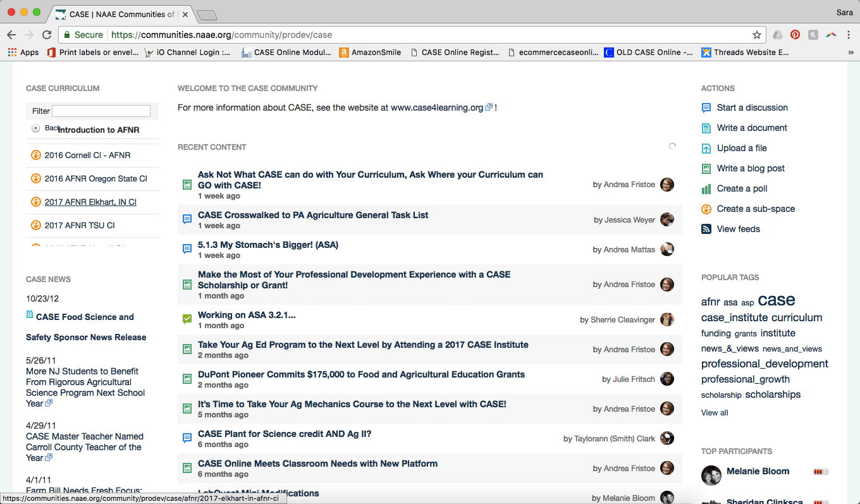Screen dimensions: 860x504
Task: Click the curriculum Filter text field
Action: [101, 111]
